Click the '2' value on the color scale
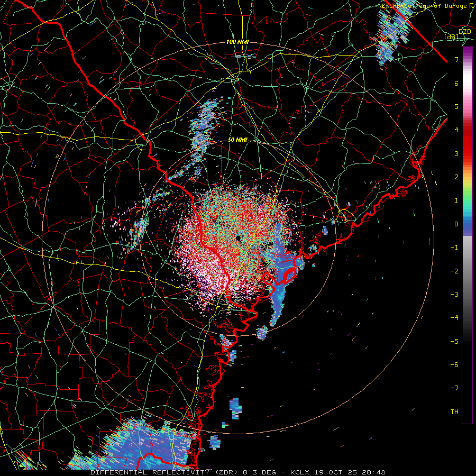Screen dimensions: 476x476 tap(456, 177)
